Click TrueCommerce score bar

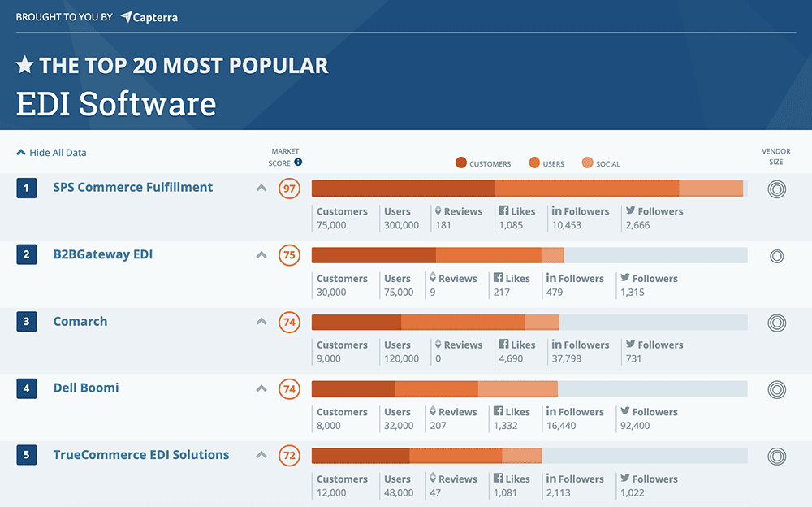(x=529, y=456)
